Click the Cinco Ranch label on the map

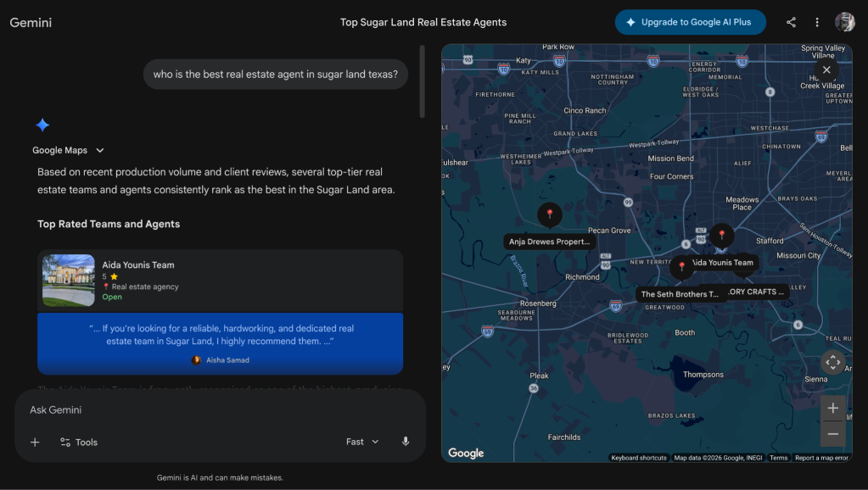[x=585, y=110]
